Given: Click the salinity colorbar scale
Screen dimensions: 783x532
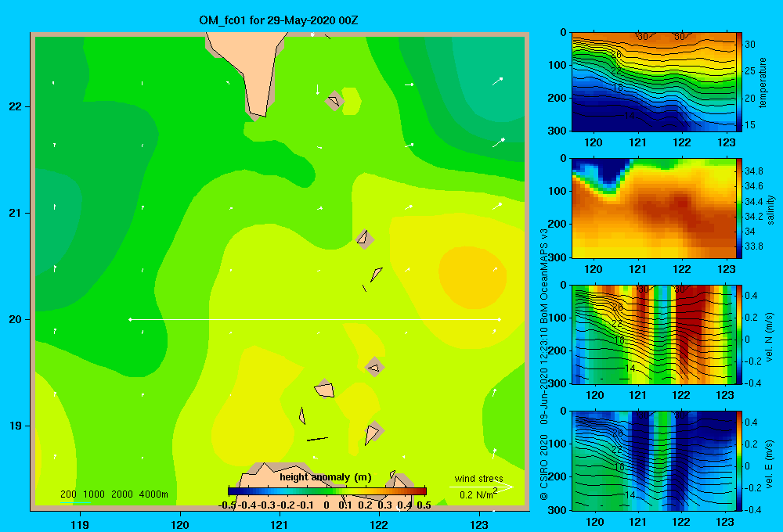Looking at the screenshot, I should tap(739, 208).
